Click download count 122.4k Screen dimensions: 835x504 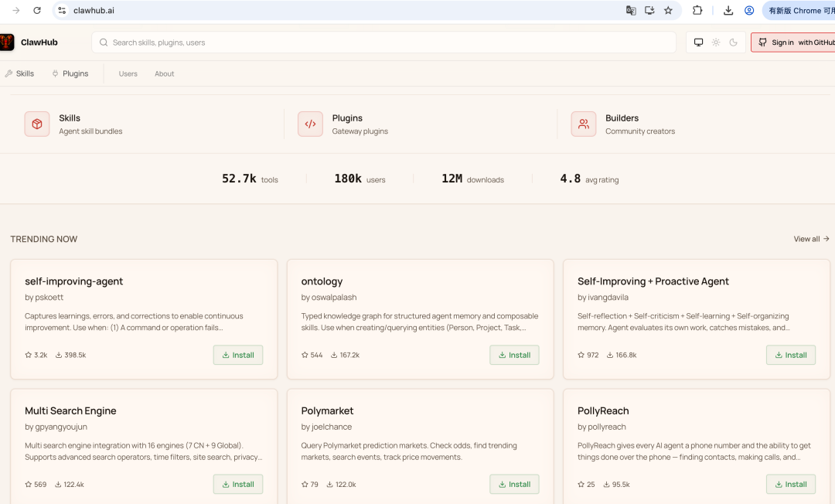point(70,485)
